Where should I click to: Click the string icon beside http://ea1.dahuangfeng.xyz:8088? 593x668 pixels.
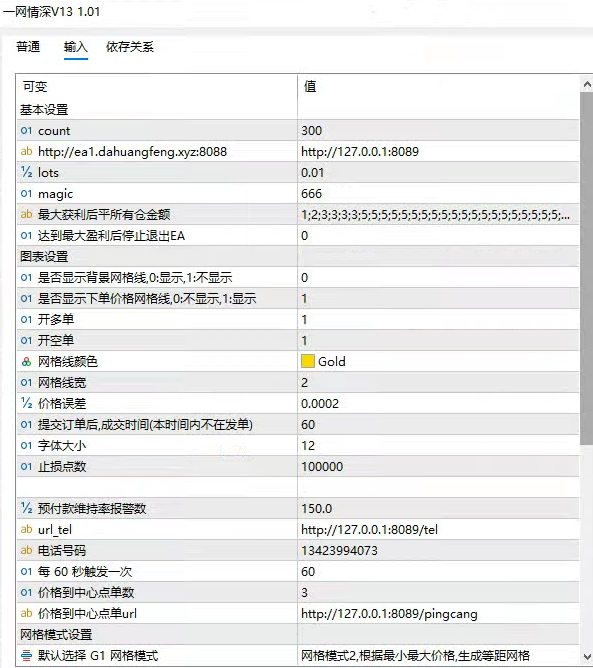pos(26,151)
